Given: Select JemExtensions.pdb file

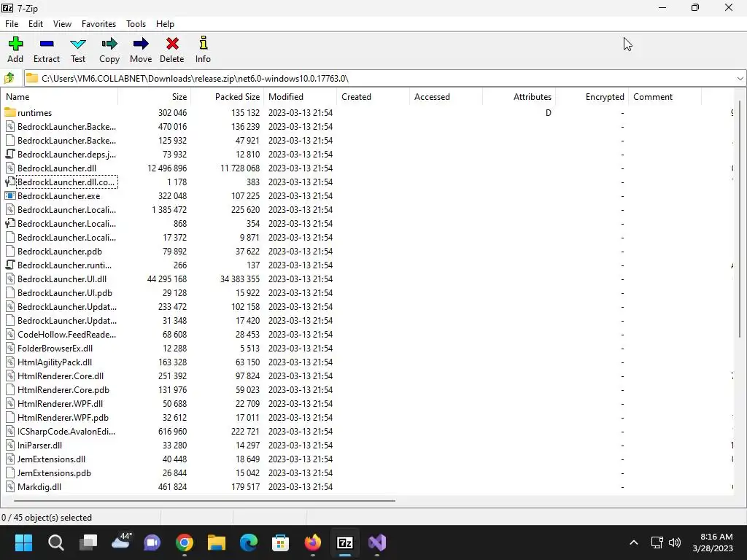Looking at the screenshot, I should (x=54, y=472).
